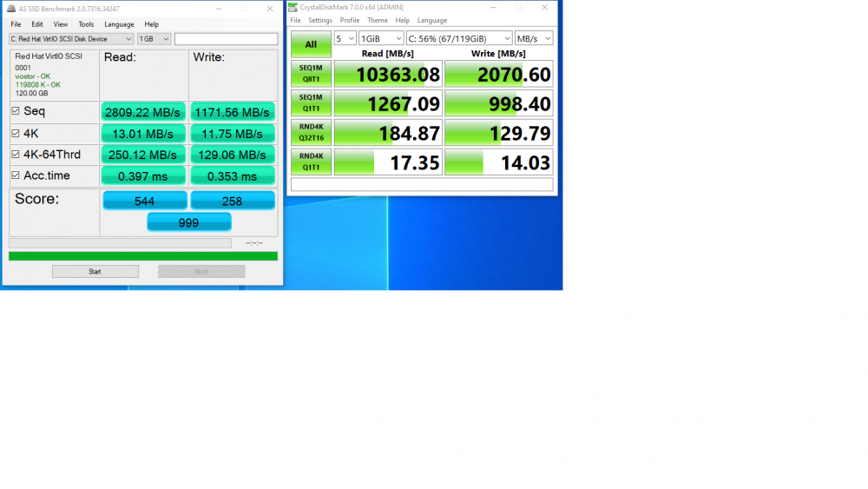
Task: Open the 1GiB test size dropdown
Action: point(381,38)
